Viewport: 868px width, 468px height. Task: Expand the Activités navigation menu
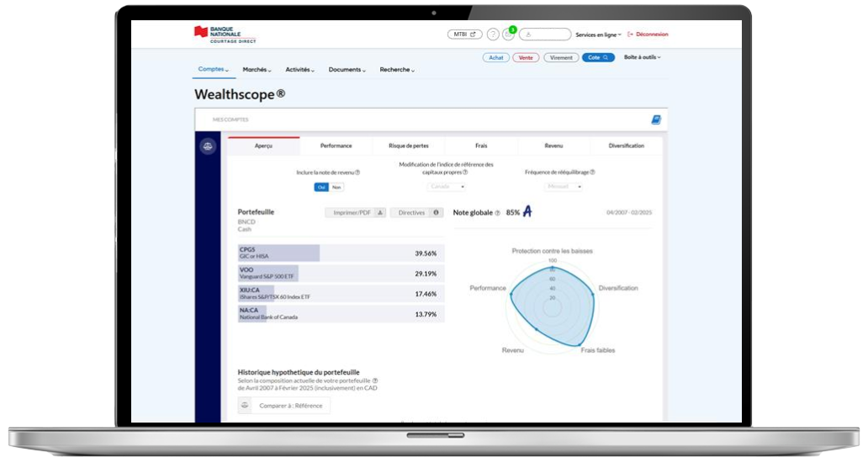coord(299,70)
